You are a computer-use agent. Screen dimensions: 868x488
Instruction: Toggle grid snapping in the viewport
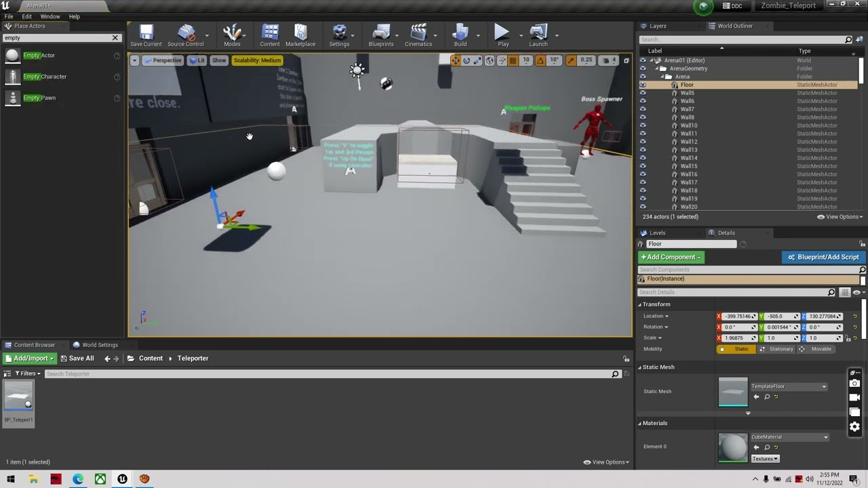point(513,60)
